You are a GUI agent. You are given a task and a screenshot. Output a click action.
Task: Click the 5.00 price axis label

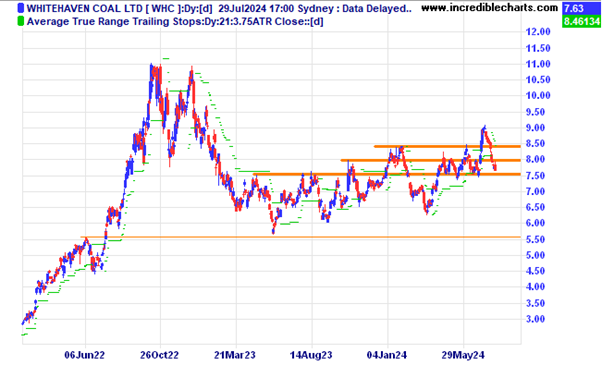tap(535, 255)
